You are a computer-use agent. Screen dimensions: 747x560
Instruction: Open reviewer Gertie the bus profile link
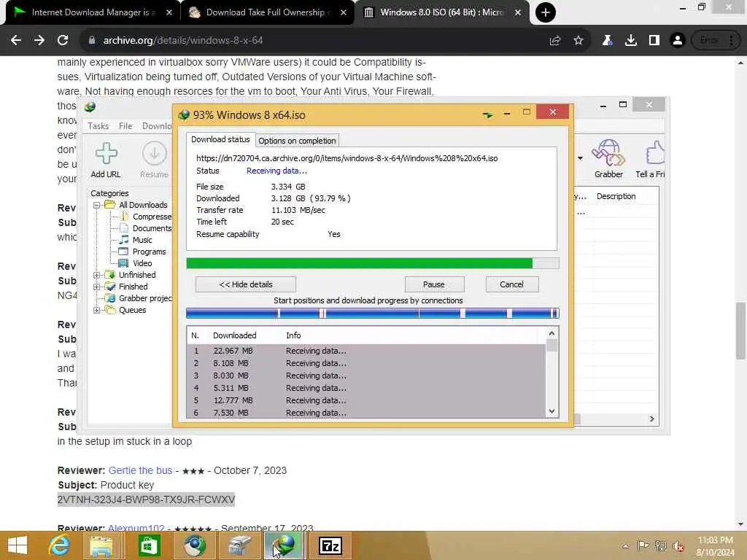point(140,470)
